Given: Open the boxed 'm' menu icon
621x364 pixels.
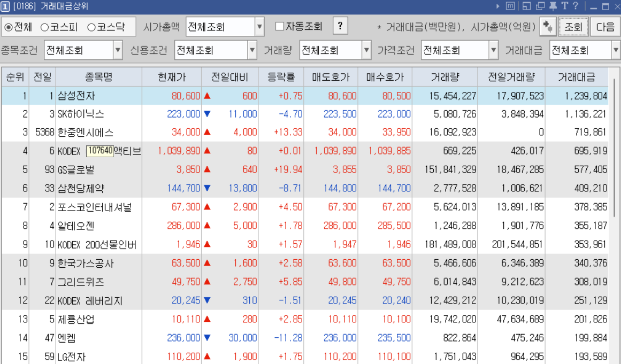Looking at the screenshot, I should pyautogui.click(x=510, y=6).
